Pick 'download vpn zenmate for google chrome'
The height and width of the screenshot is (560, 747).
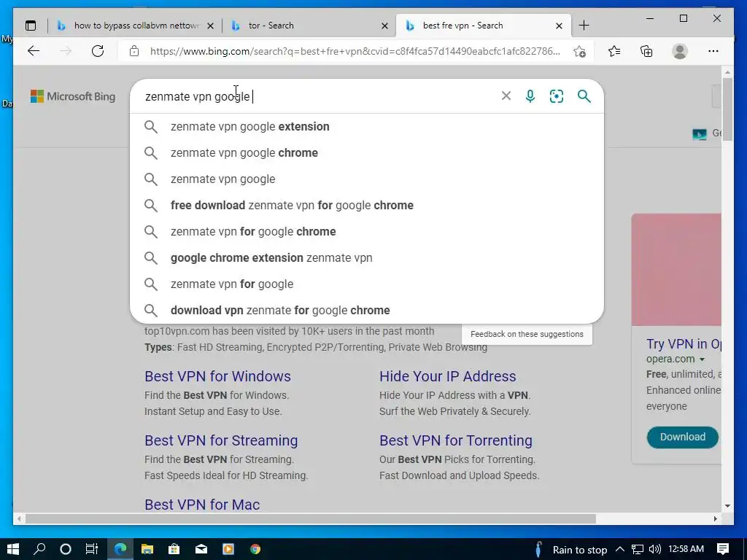(367, 310)
